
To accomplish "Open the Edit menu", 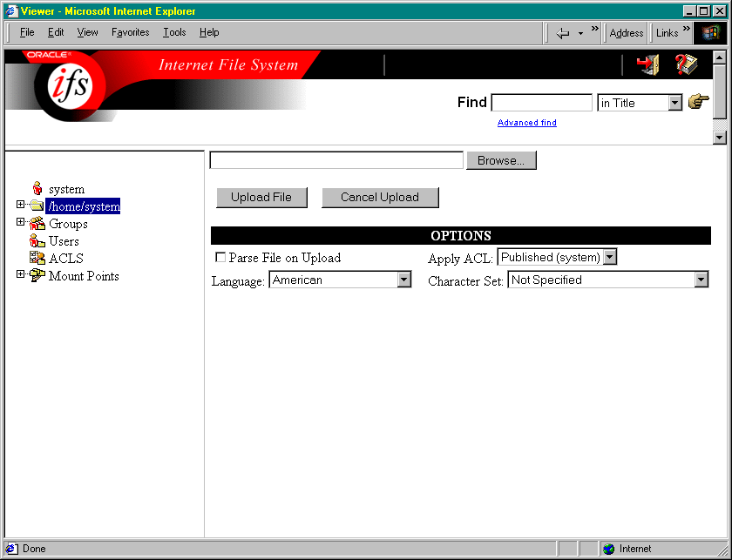I will point(56,32).
